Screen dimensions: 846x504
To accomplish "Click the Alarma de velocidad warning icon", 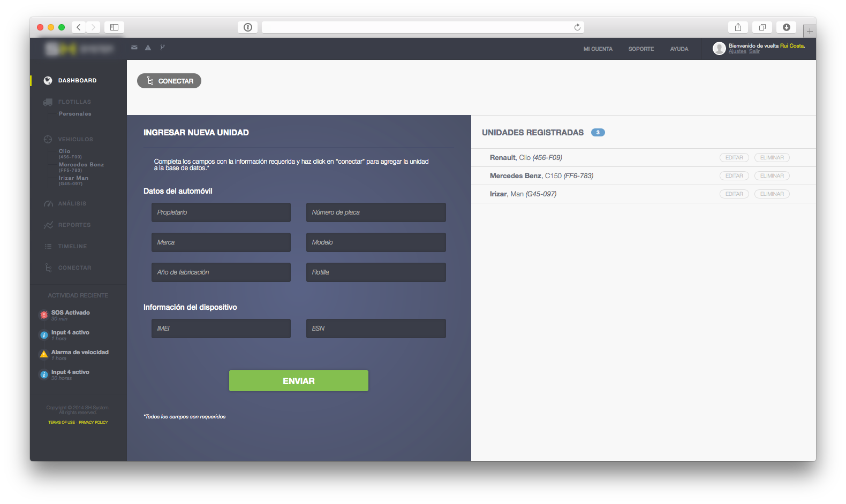I will pos(44,354).
